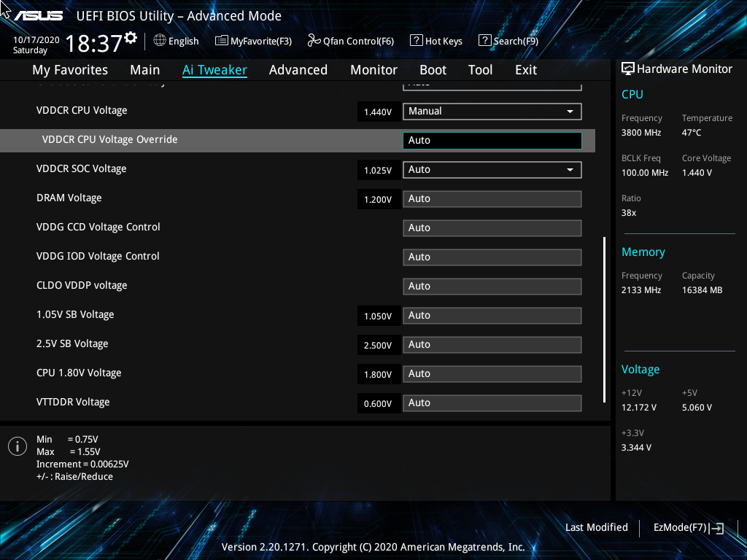747x560 pixels.
Task: Click the 16384 MB memory capacity
Action: [703, 290]
